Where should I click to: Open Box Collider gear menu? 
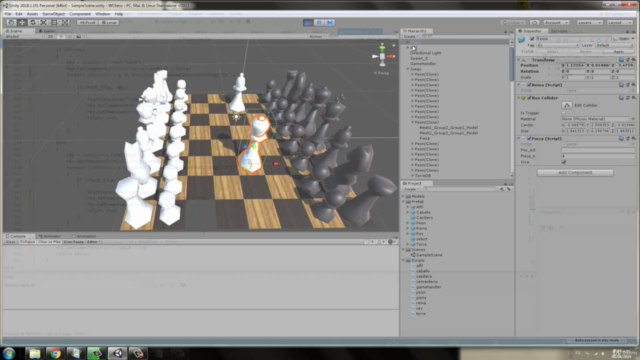(x=633, y=98)
